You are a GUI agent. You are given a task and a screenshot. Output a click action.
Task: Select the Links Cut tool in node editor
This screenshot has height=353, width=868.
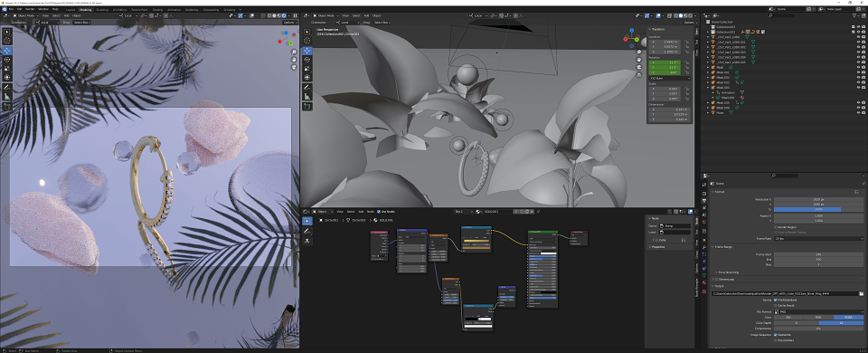coord(307,241)
